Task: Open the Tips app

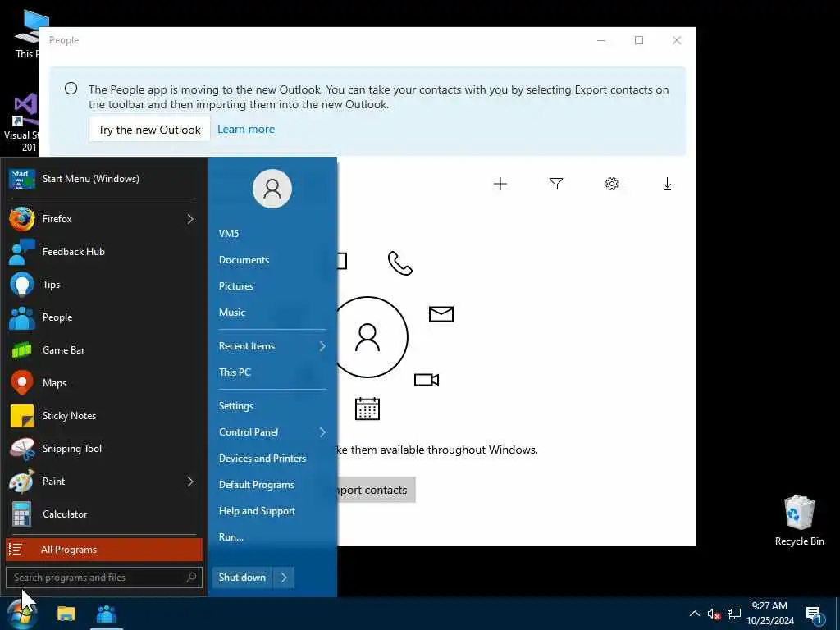Action: (104, 285)
